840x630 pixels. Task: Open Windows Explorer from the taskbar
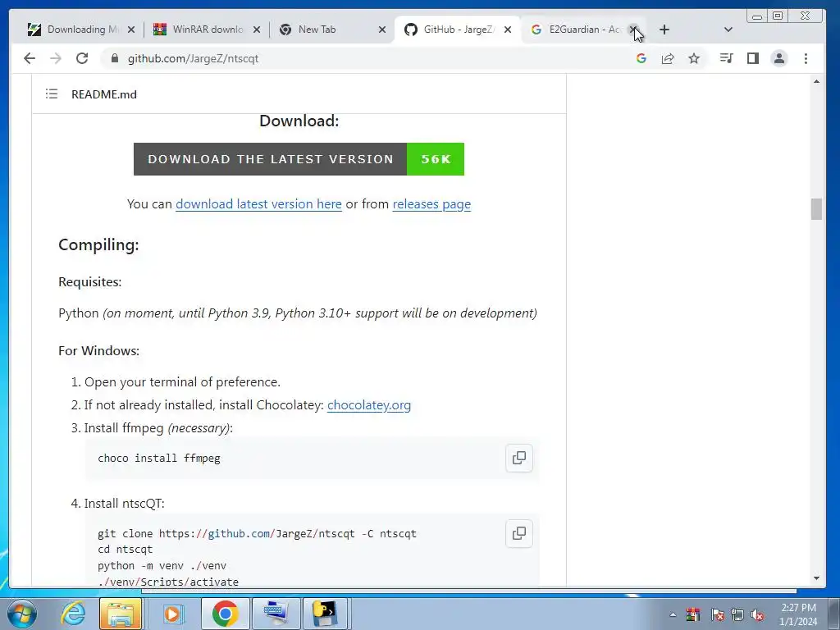point(121,614)
